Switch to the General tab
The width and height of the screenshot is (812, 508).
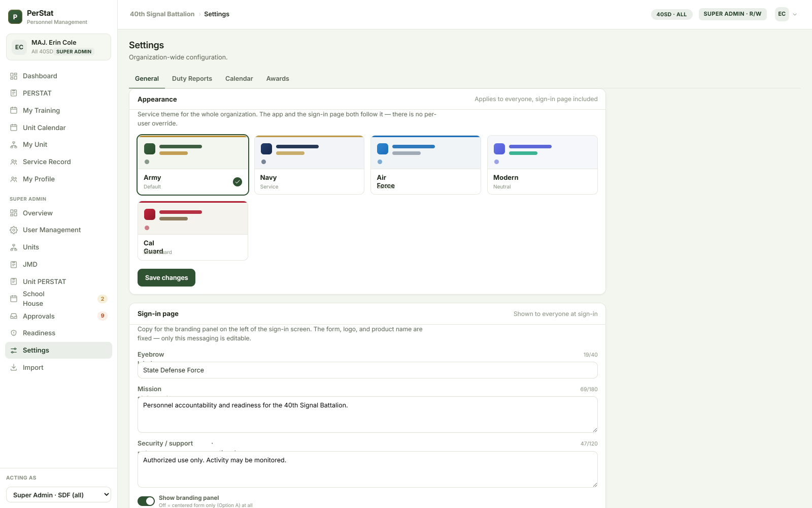click(147, 79)
